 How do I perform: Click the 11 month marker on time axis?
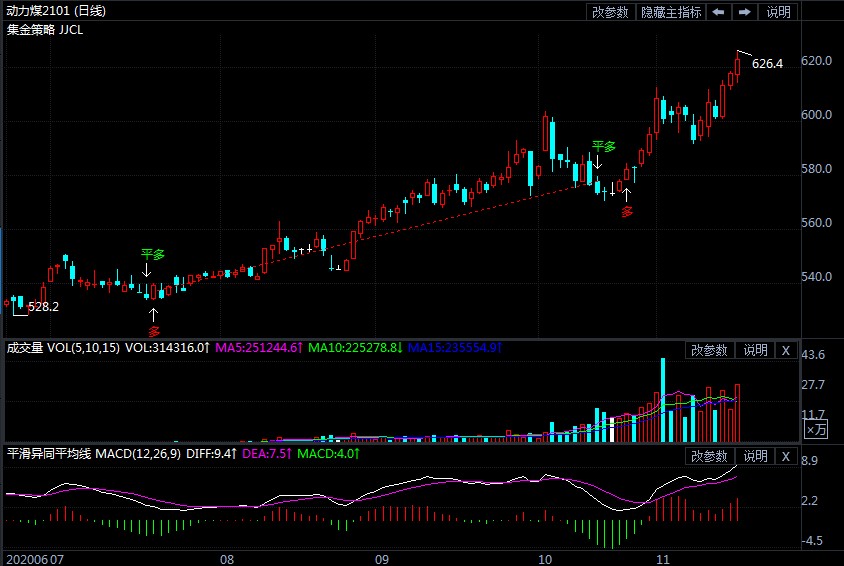[663, 560]
